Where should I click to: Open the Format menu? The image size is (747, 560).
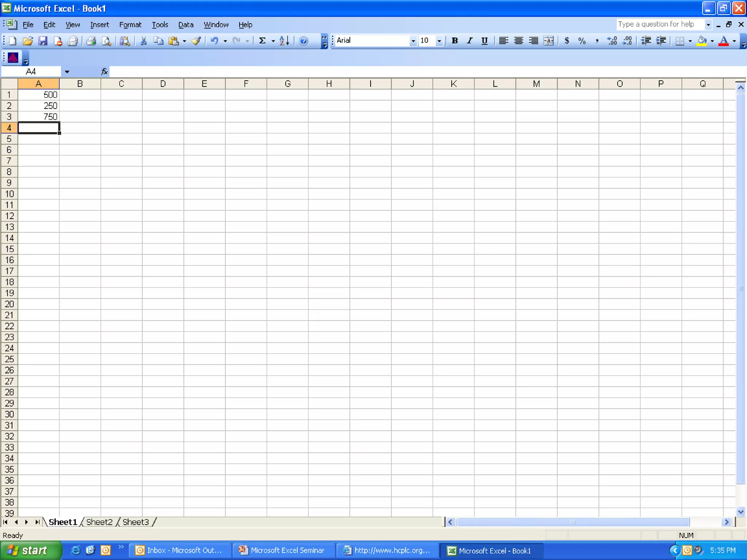point(130,25)
